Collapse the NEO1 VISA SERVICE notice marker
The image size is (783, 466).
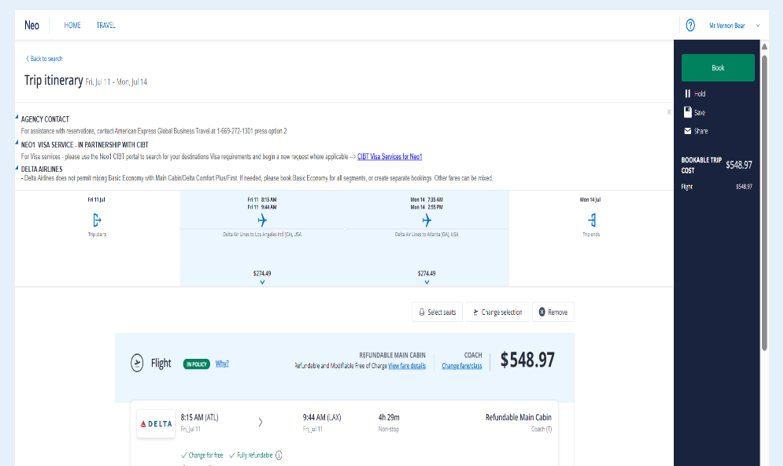pos(17,142)
